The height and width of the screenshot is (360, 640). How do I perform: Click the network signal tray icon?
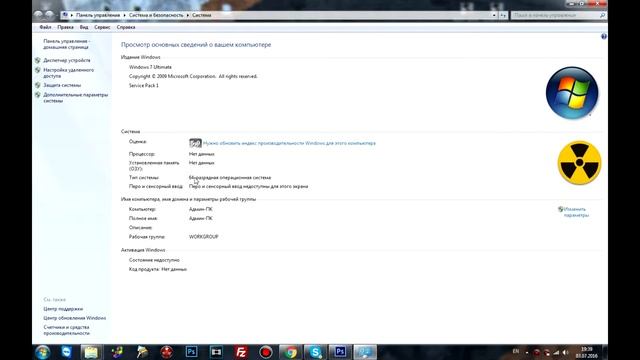(x=556, y=352)
